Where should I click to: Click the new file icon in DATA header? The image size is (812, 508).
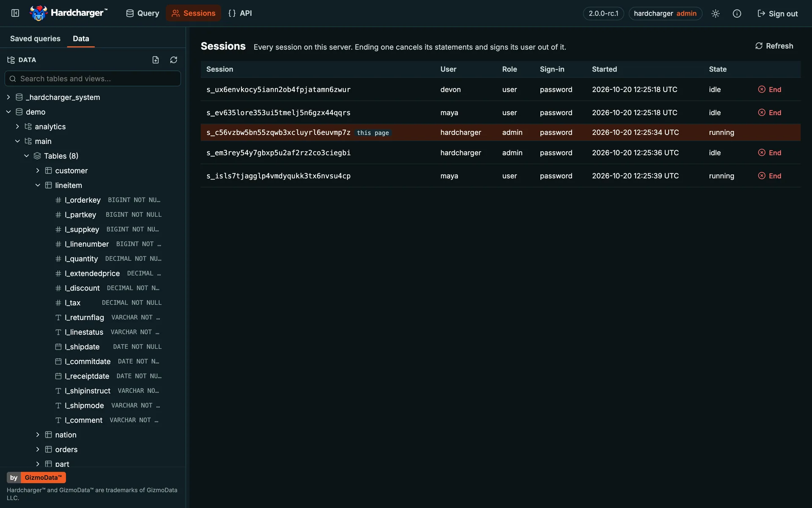[156, 60]
